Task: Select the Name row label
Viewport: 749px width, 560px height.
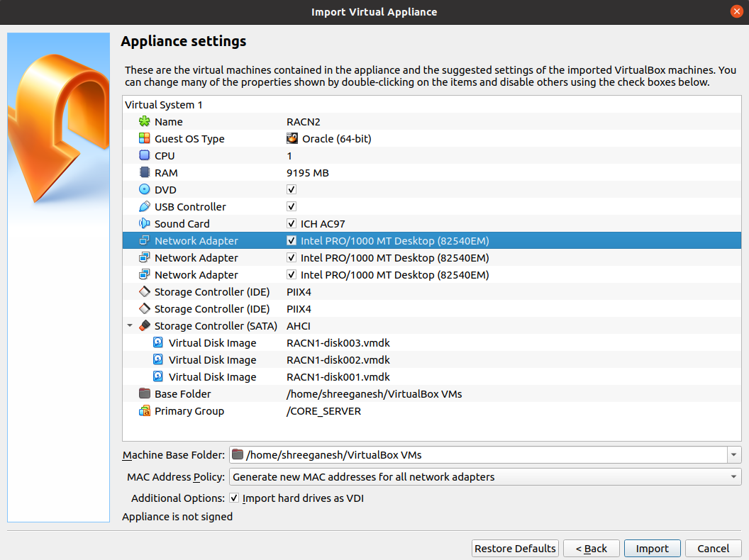Action: tap(169, 122)
